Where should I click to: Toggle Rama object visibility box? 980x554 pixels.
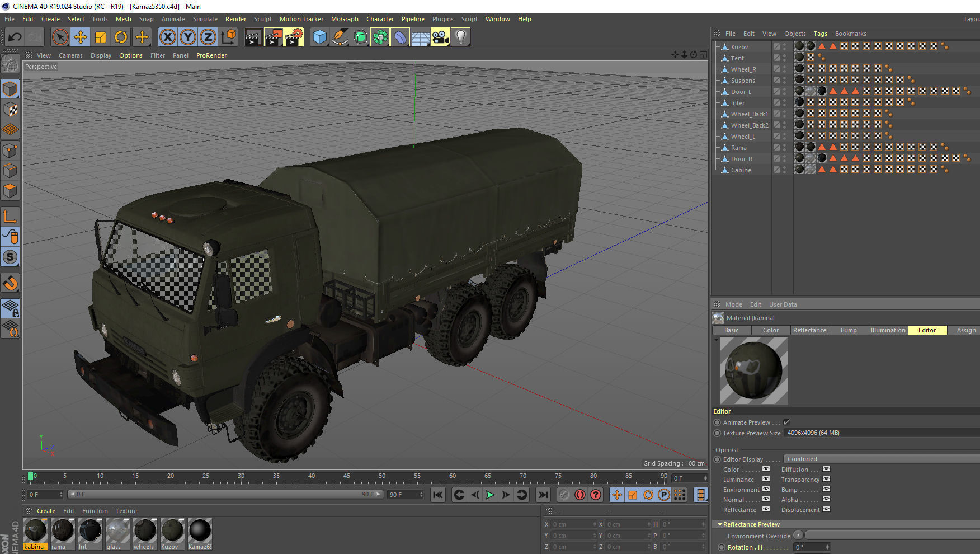click(777, 147)
